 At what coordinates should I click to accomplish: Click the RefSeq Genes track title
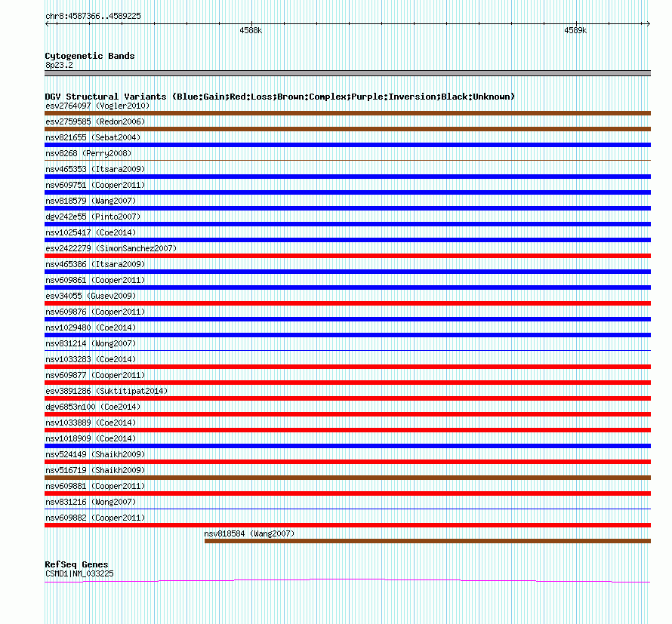click(x=76, y=564)
